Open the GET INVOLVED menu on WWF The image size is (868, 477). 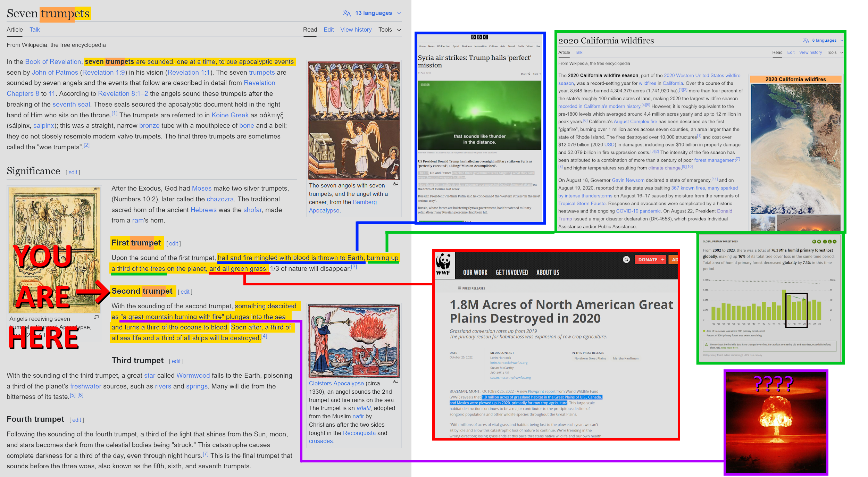pyautogui.click(x=512, y=273)
